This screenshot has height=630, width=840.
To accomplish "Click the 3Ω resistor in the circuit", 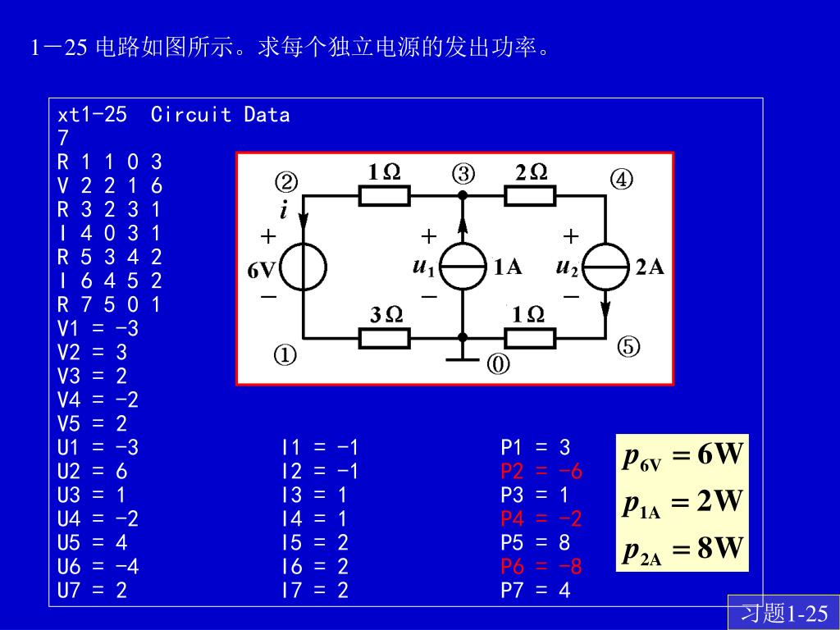I will coord(384,339).
